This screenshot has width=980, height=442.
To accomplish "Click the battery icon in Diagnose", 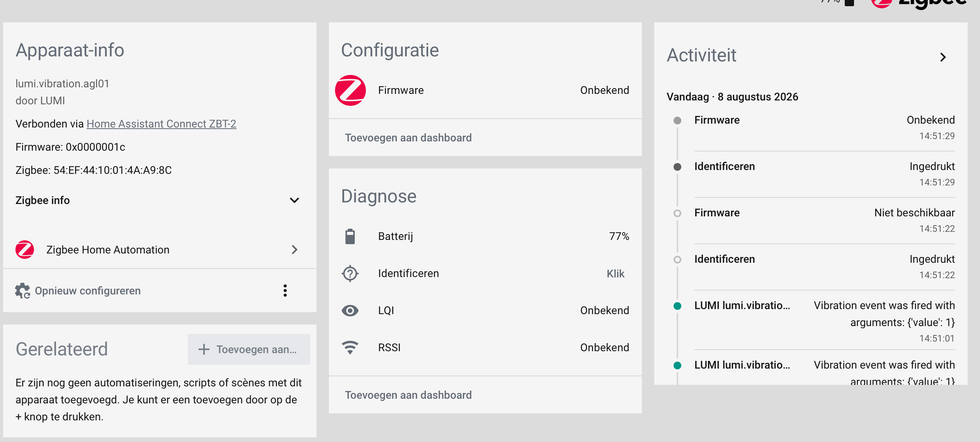I will tap(350, 236).
